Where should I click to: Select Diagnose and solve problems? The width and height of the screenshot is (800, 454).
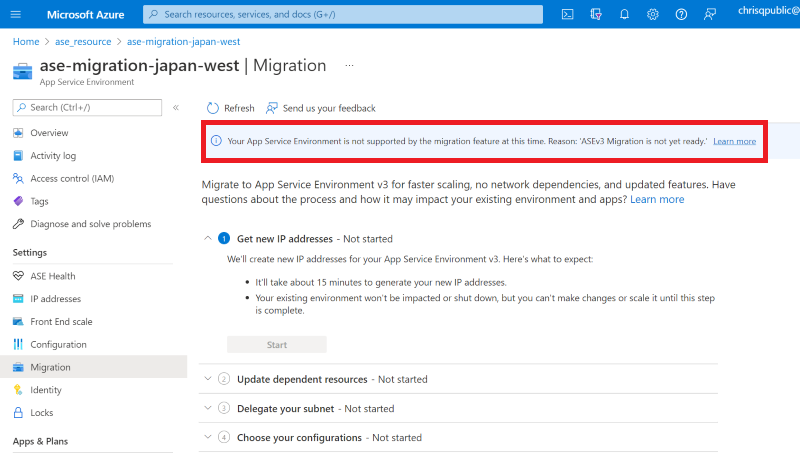[93, 224]
